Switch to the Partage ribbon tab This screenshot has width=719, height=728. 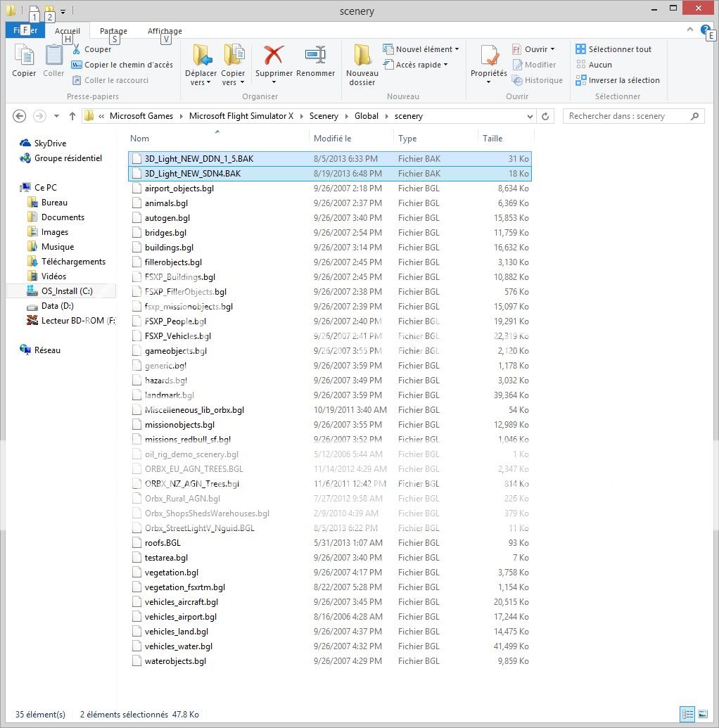coord(113,31)
